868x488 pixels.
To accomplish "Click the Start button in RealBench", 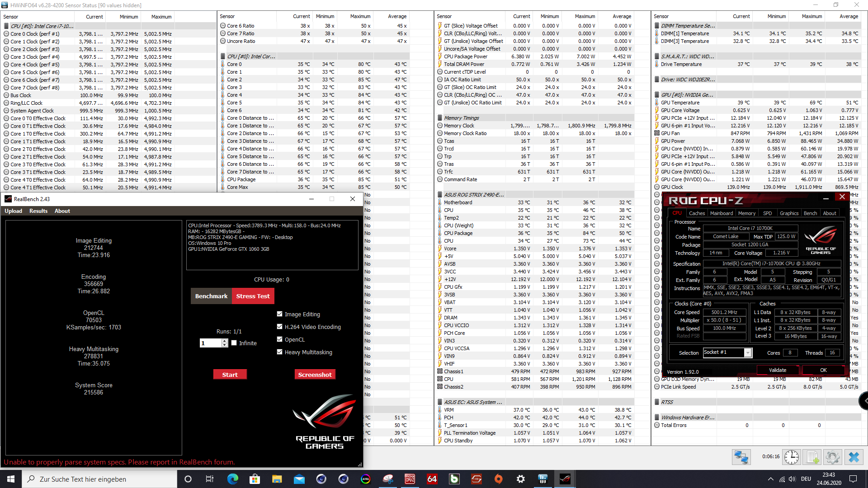I will 230,375.
